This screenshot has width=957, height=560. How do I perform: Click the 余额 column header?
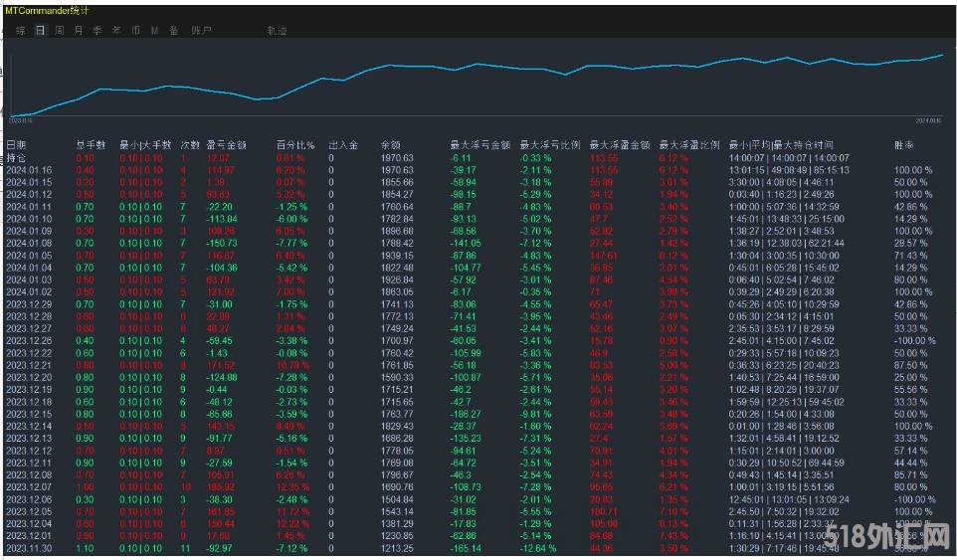tap(391, 145)
